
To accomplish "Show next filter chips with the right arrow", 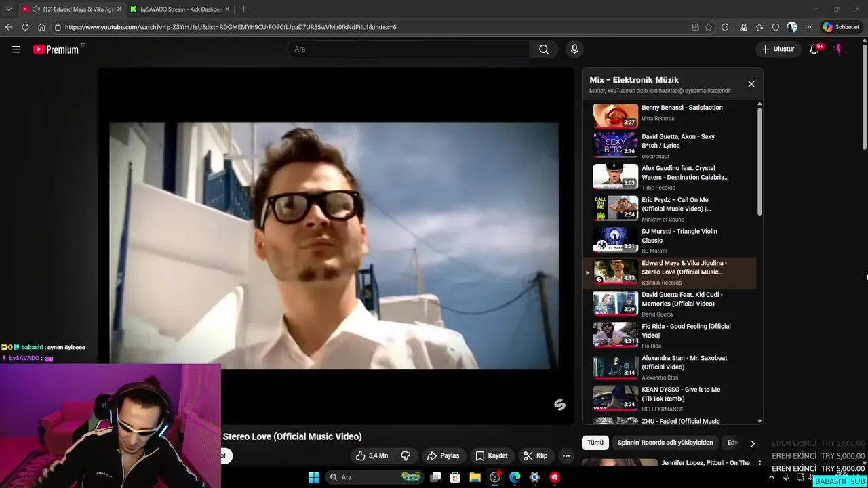I will pos(752,443).
